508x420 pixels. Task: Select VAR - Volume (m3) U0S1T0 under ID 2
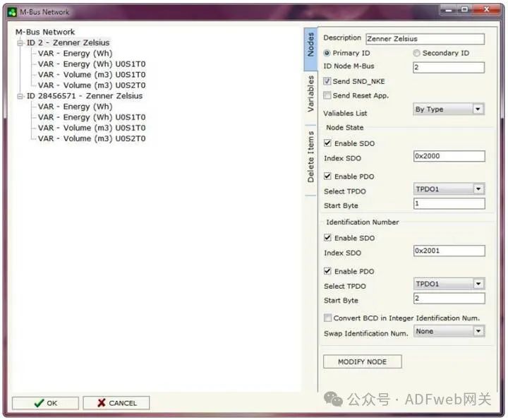click(92, 75)
